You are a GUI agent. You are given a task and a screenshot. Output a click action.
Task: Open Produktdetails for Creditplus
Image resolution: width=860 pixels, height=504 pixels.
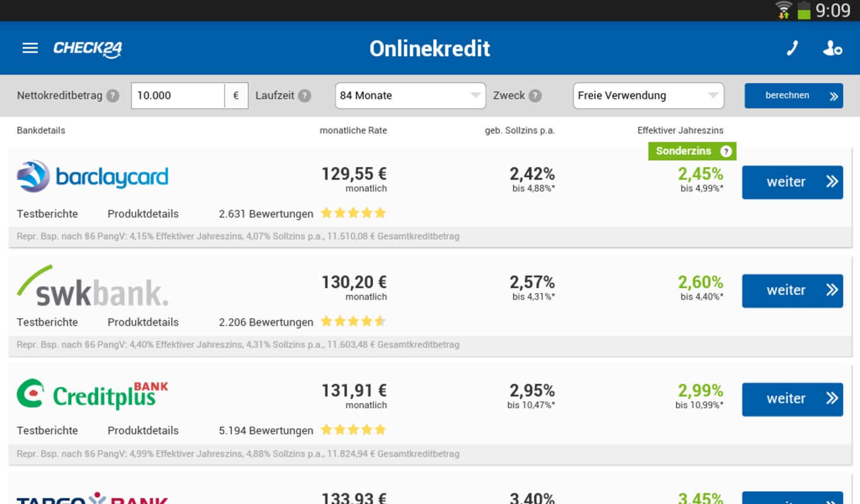143,430
